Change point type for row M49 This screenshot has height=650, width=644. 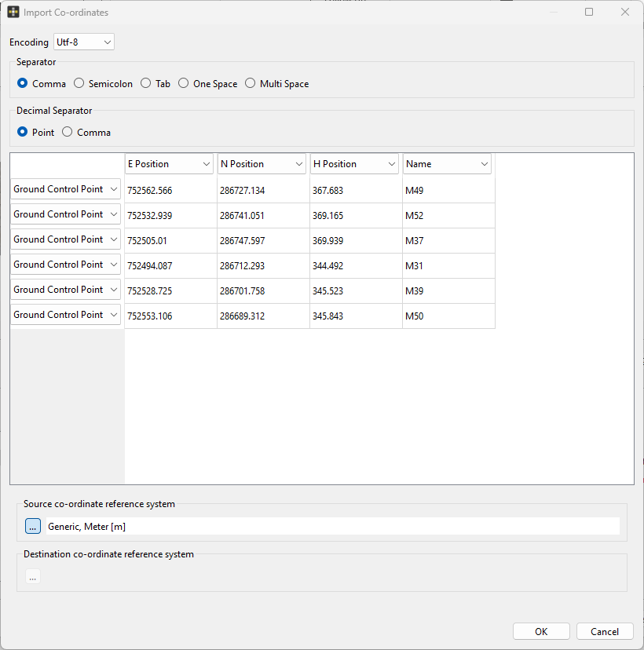pyautogui.click(x=65, y=189)
